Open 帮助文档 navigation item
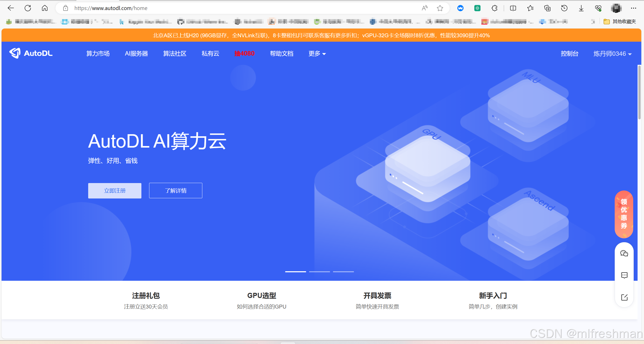Screen dimensions: 644x344 [x=282, y=54]
